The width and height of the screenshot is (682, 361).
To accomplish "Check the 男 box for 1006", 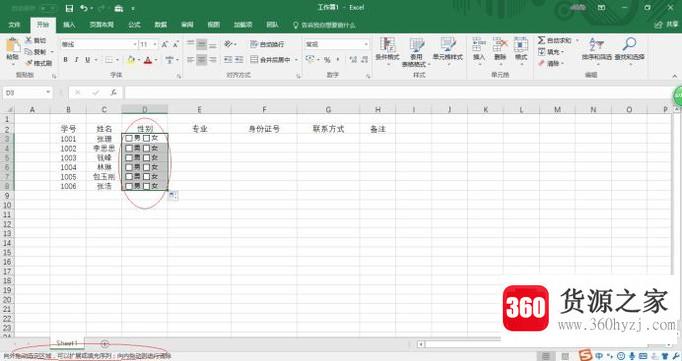I will point(129,186).
